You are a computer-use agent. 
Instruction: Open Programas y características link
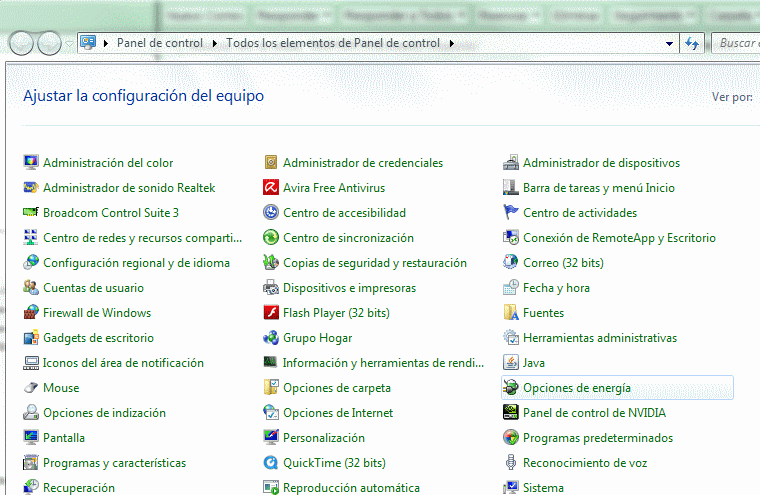(x=114, y=463)
